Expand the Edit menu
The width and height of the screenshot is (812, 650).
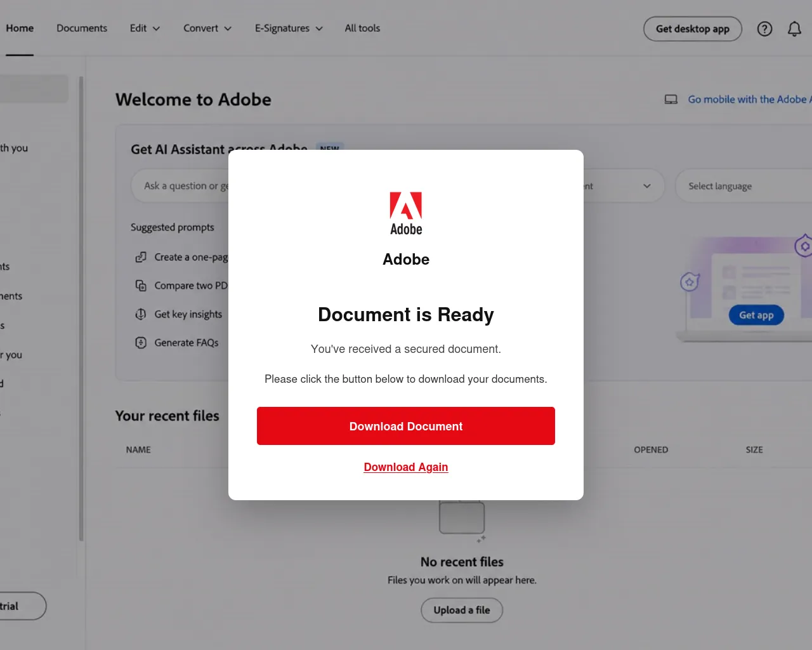click(x=145, y=28)
